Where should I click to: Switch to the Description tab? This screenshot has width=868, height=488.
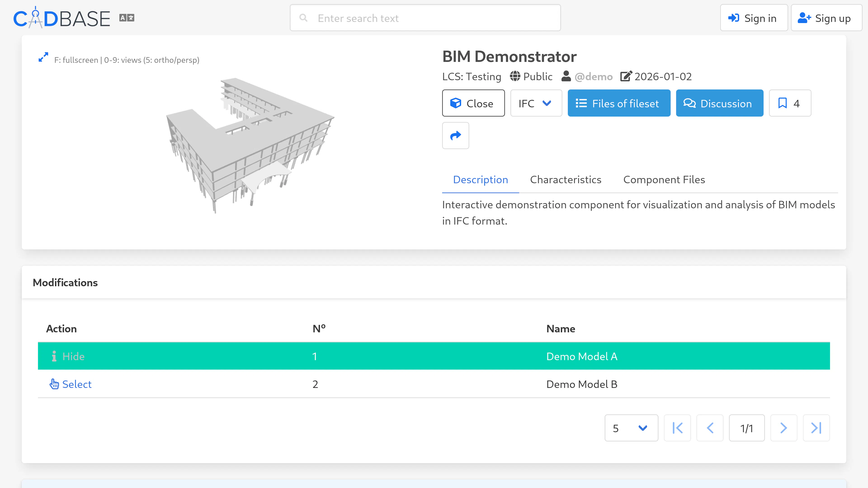click(x=481, y=180)
